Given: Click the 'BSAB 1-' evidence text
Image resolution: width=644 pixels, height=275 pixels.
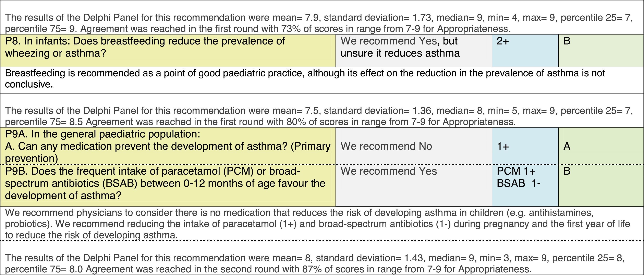Looking at the screenshot, I should coord(519,184).
